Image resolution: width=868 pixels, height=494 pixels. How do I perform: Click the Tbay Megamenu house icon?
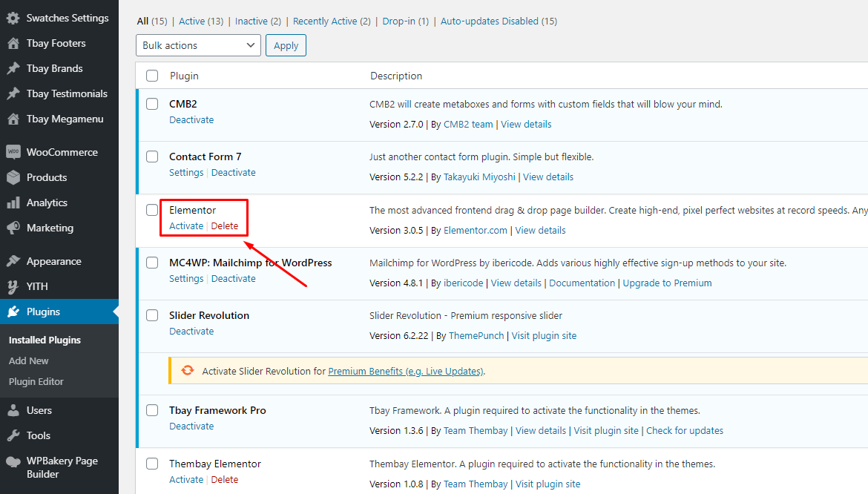tap(13, 119)
